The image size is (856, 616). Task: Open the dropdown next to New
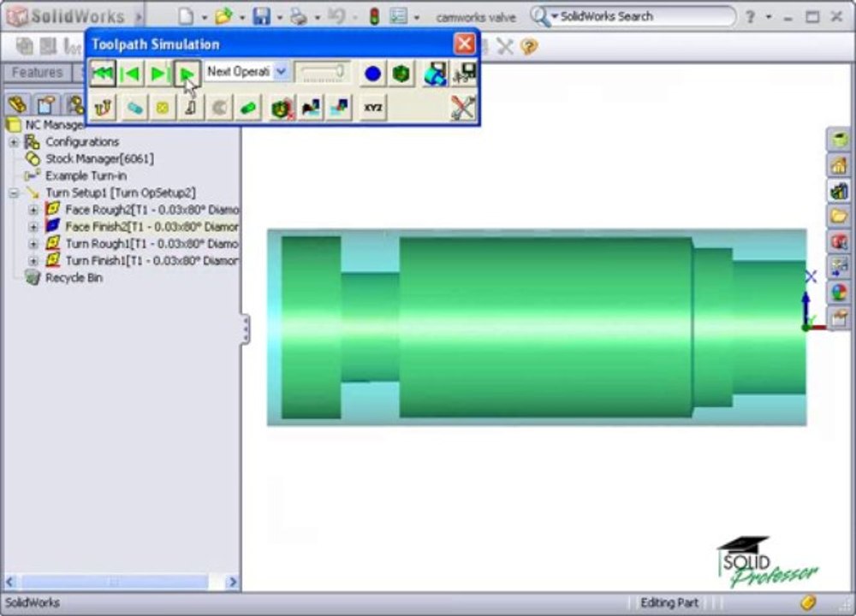point(205,17)
